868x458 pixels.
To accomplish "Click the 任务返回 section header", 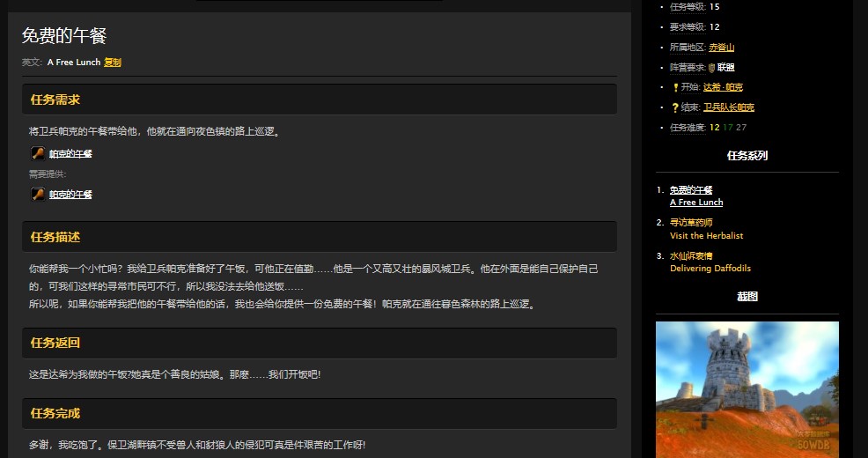I will click(x=55, y=343).
